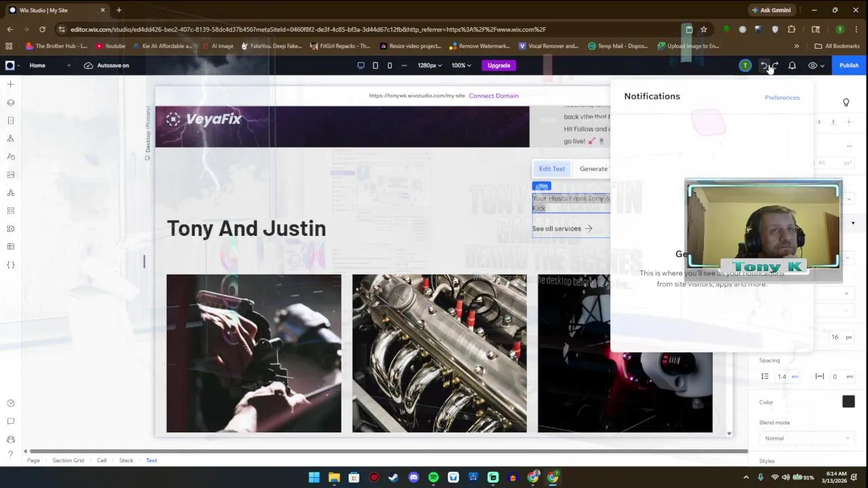The height and width of the screenshot is (488, 868).
Task: Click the lightbulb icon in inspector
Action: 846,102
